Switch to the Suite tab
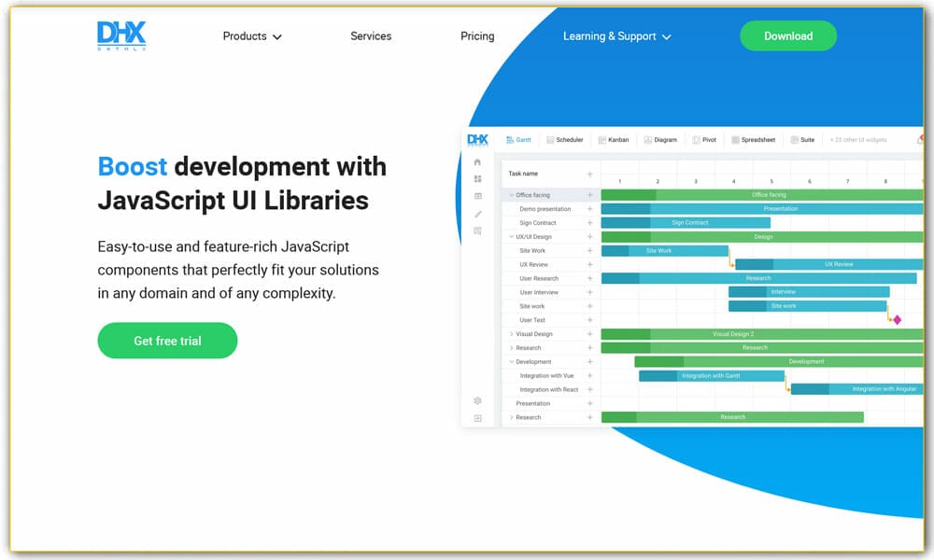Viewport: 934px width, 560px height. click(802, 139)
